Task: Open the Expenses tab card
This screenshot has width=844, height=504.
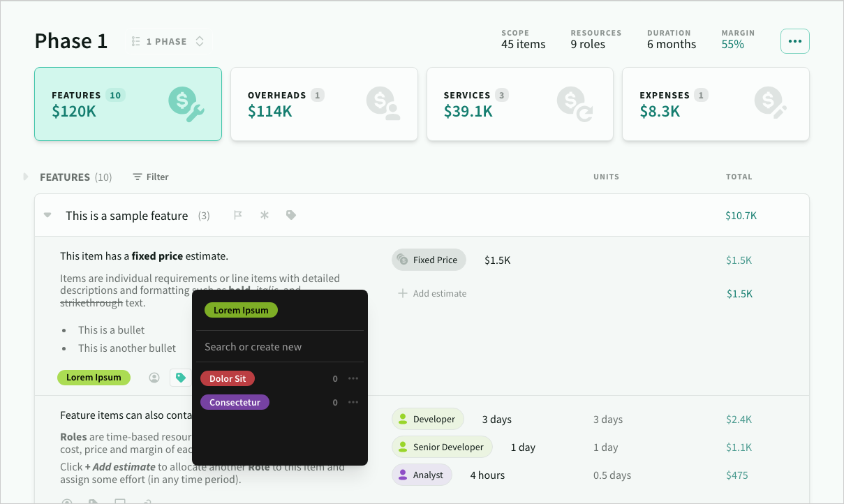Action: coord(715,104)
